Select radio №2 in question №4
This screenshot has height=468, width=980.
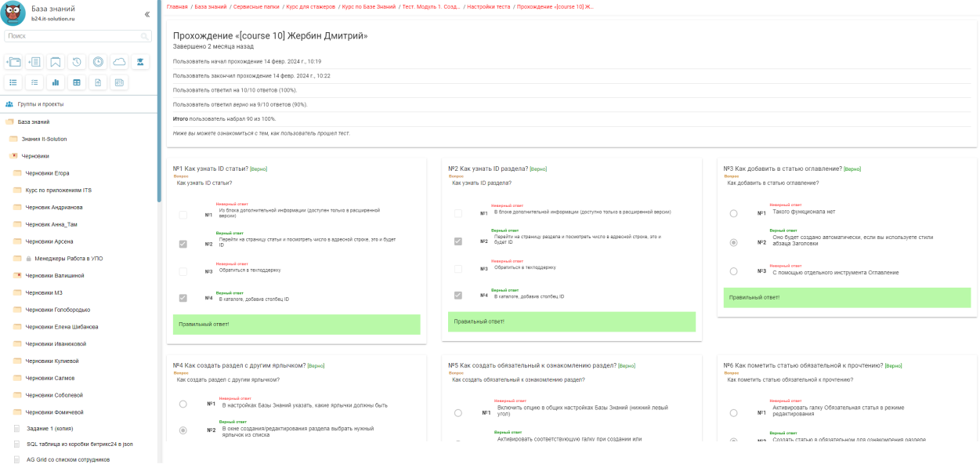[183, 430]
